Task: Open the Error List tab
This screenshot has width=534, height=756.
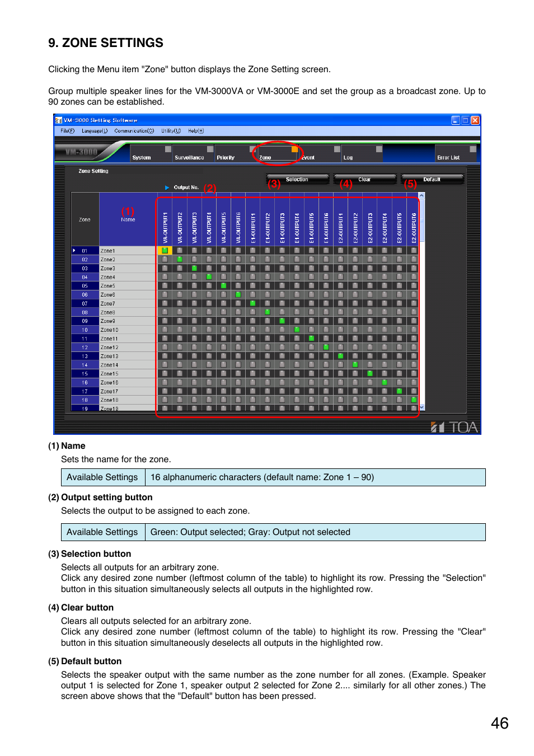Action: [x=456, y=154]
